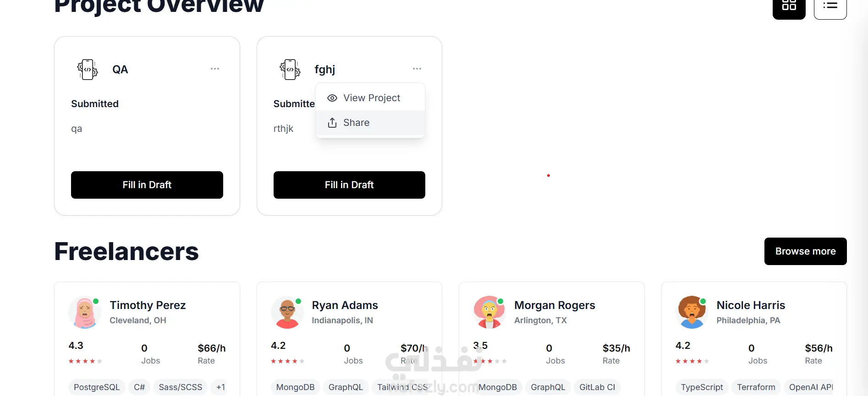Click Nicole Harris's avatar
Viewport: 868px width, 396px height.
[x=692, y=313]
